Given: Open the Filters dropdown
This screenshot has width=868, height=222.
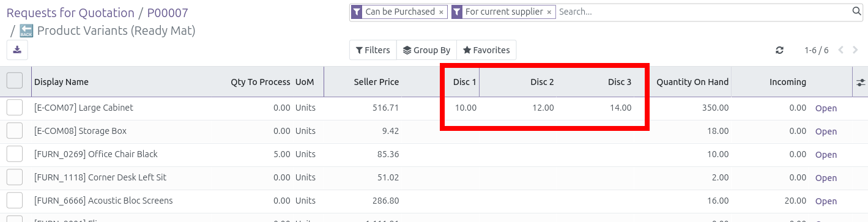Looking at the screenshot, I should click(373, 50).
